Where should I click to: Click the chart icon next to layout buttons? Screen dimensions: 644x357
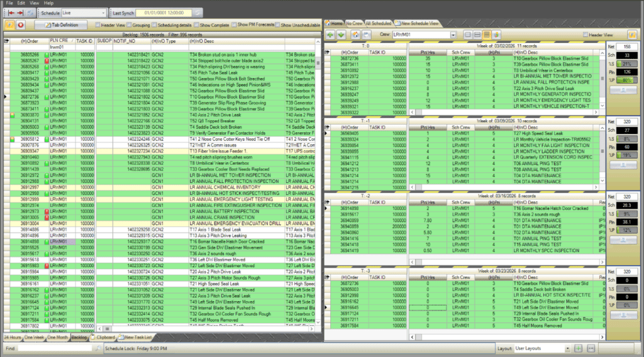click(497, 35)
